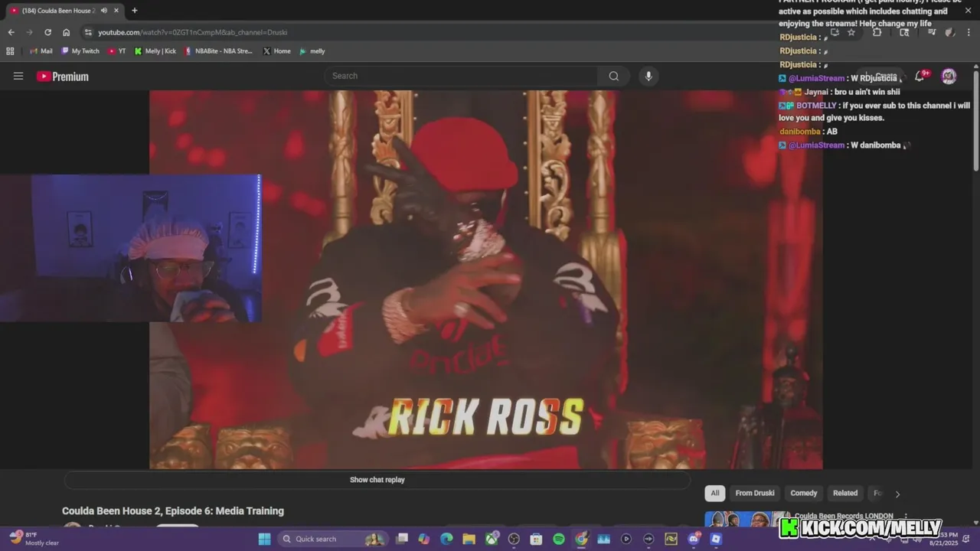The image size is (980, 551).
Task: Click the video title Coulda Been House 2
Action: point(173,511)
